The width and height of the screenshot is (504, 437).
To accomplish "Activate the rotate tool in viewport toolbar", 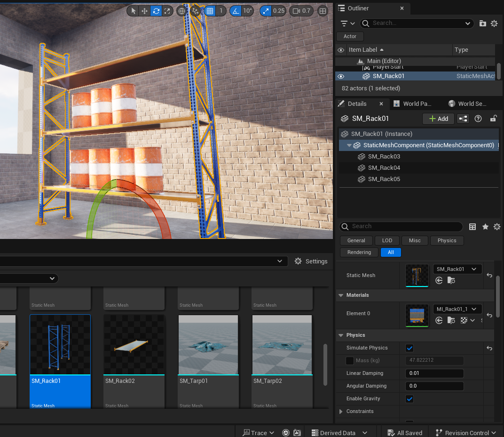I will [x=156, y=11].
